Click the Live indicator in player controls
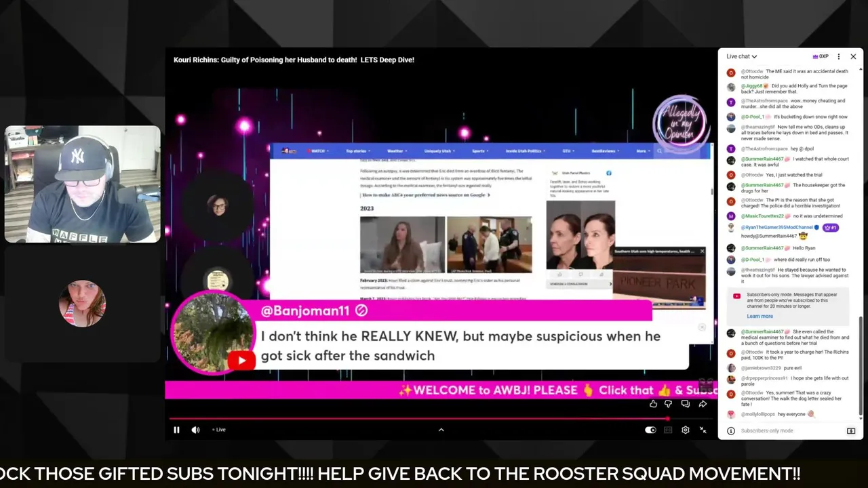 [219, 430]
